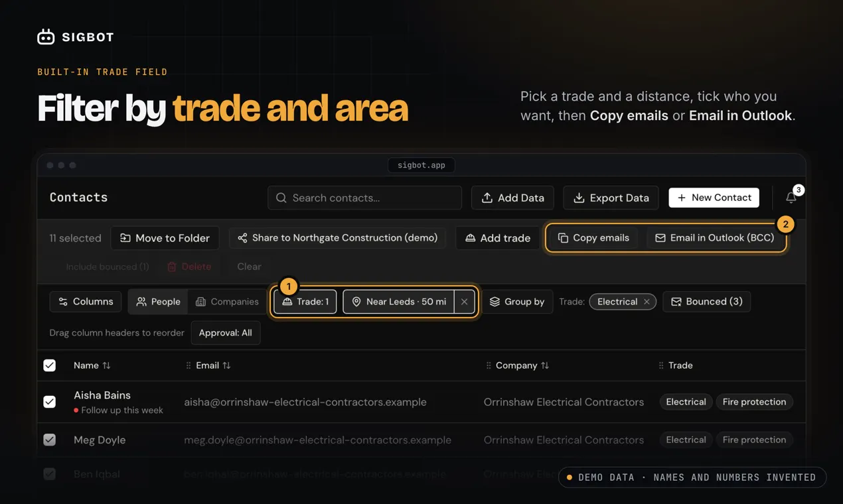The width and height of the screenshot is (843, 504).
Task: Click Email in Outlook (BCC)
Action: pos(715,238)
